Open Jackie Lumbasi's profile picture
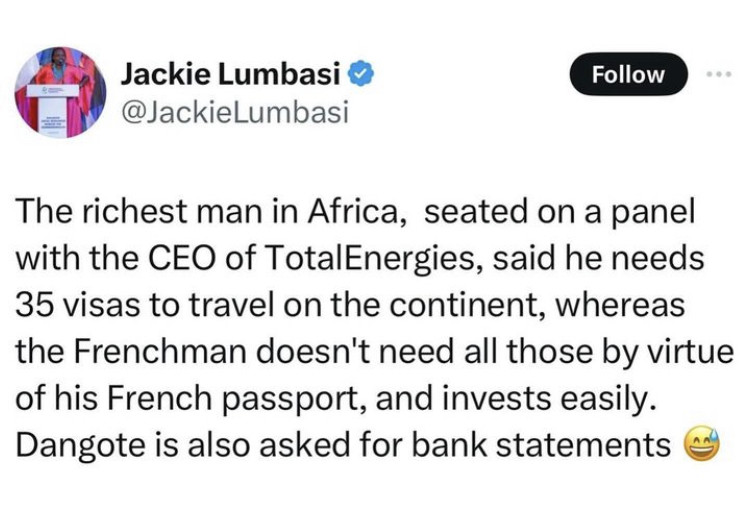This screenshot has width=750, height=520. point(60,92)
